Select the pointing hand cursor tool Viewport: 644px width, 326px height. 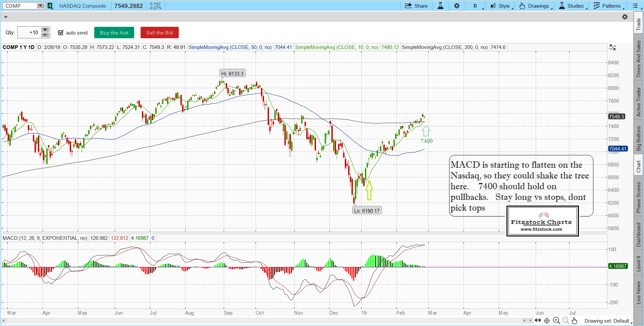[575, 321]
